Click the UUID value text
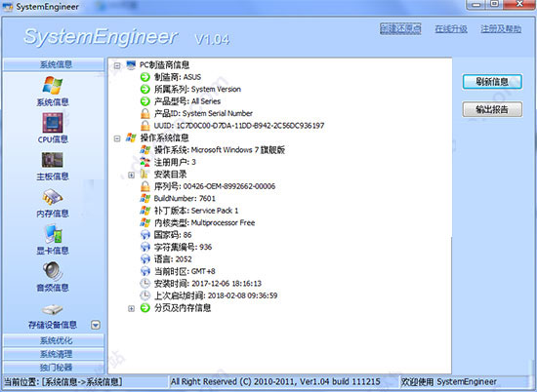Viewport: 537px width, 392px height. coord(250,126)
